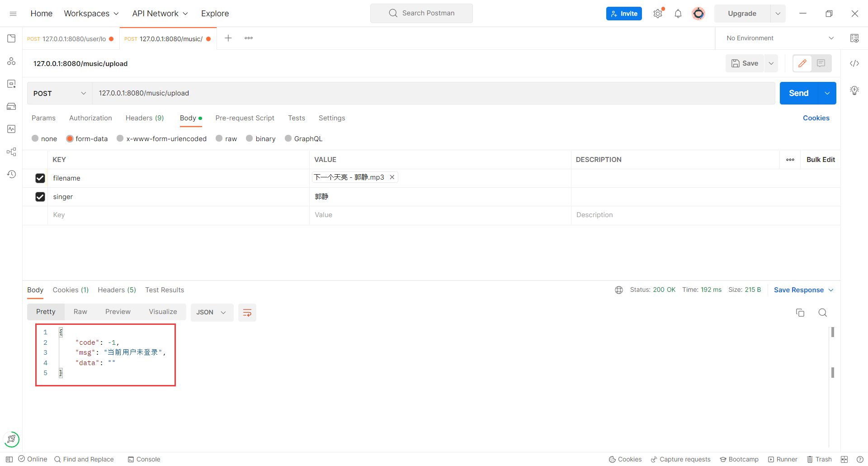Open the Environments sidebar icon
Viewport: 868px width, 466px height.
point(11,84)
